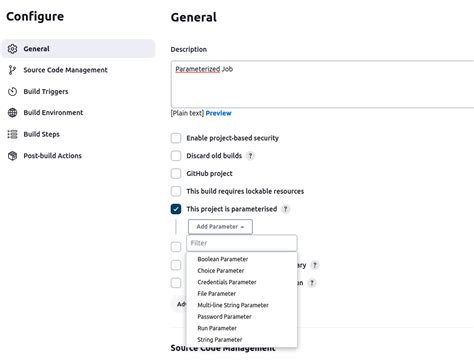Pick Choice Parameter from dropdown
474x361 pixels.
[x=221, y=271]
